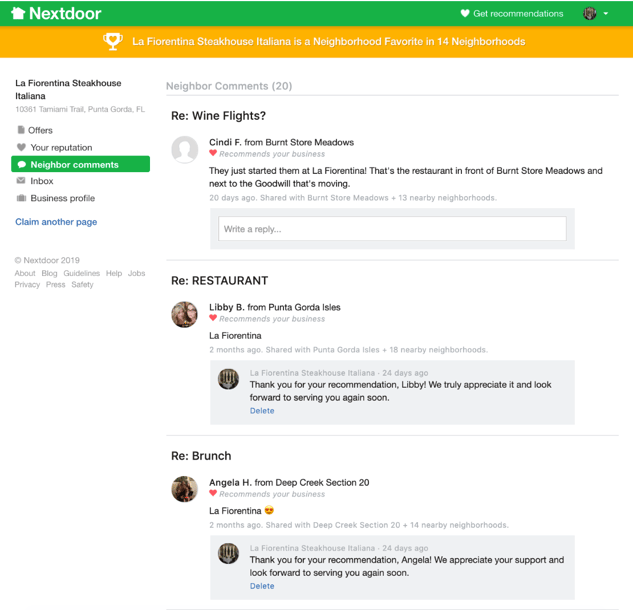Click the heart icon beside Get recommendations
Image resolution: width=633 pixels, height=610 pixels.
pos(465,13)
